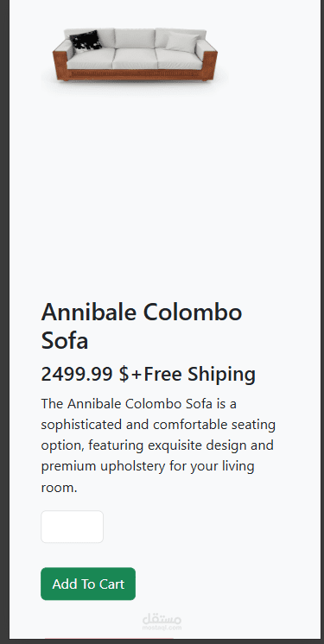324x644 pixels.
Task: Click the black cowhide pillow on sofa
Action: point(86,41)
